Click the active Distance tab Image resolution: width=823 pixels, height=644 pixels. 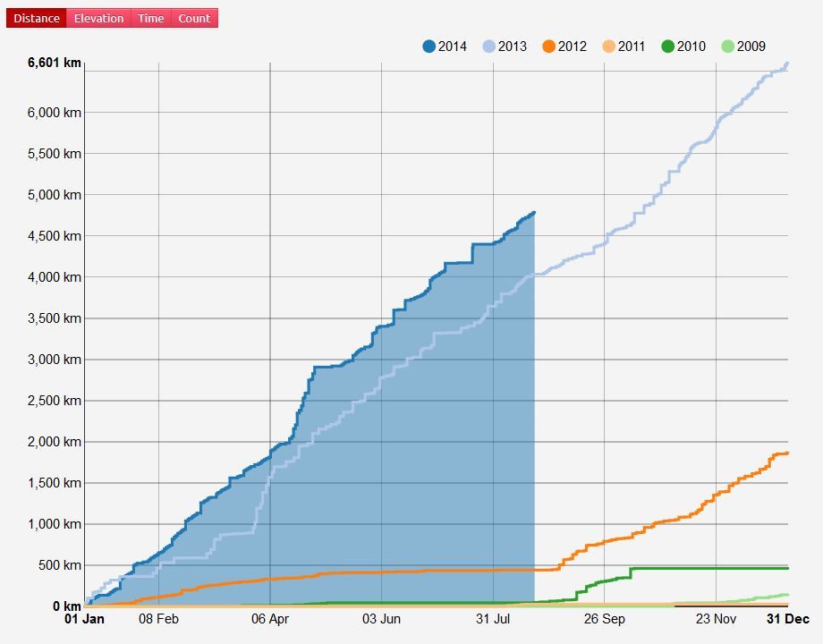[x=37, y=19]
